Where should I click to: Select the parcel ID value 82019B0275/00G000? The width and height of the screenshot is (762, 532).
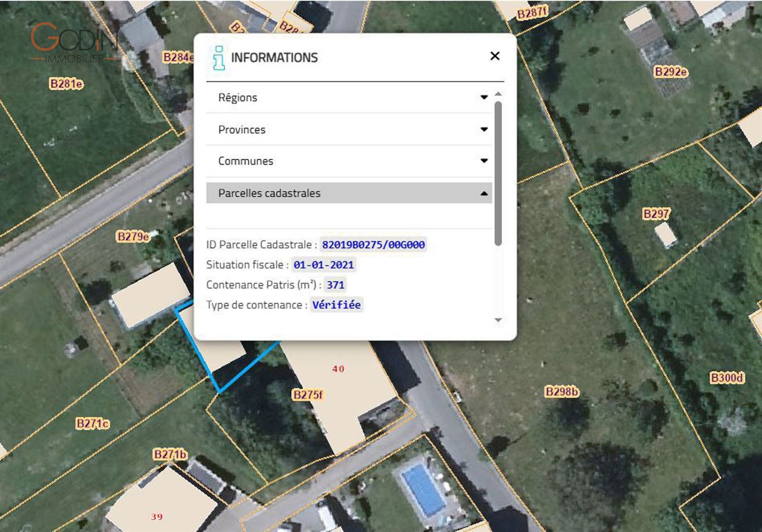[373, 245]
